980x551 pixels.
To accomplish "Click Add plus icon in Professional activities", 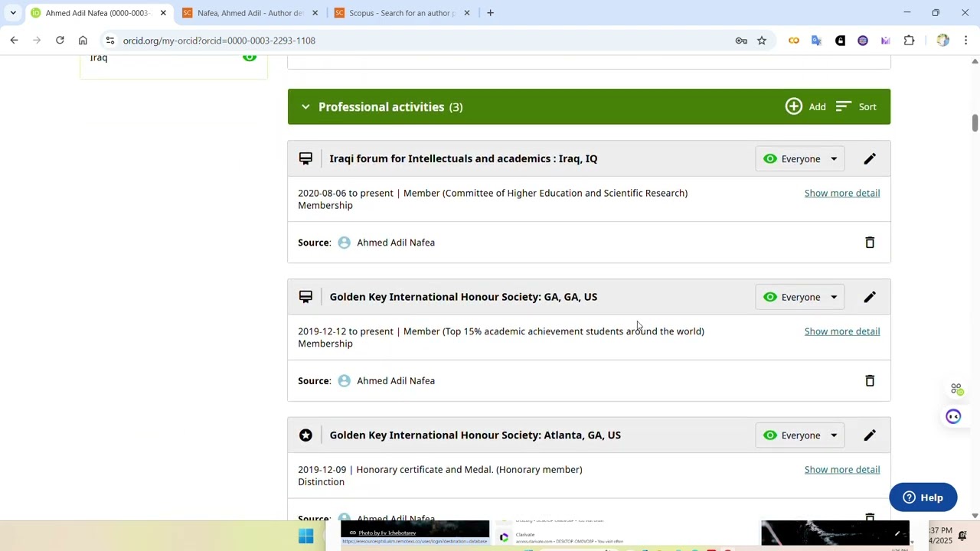I will pyautogui.click(x=794, y=106).
